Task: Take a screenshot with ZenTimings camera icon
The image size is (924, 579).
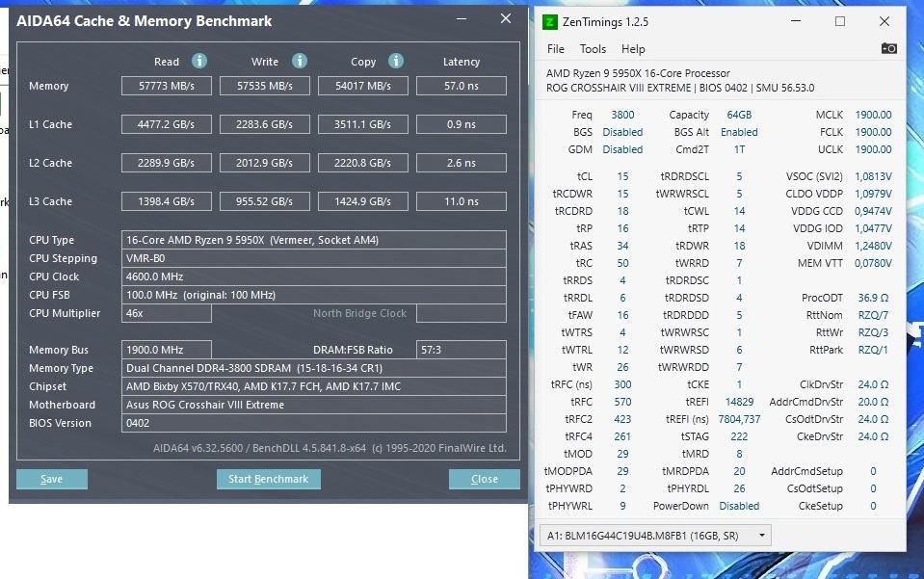Action: point(888,48)
